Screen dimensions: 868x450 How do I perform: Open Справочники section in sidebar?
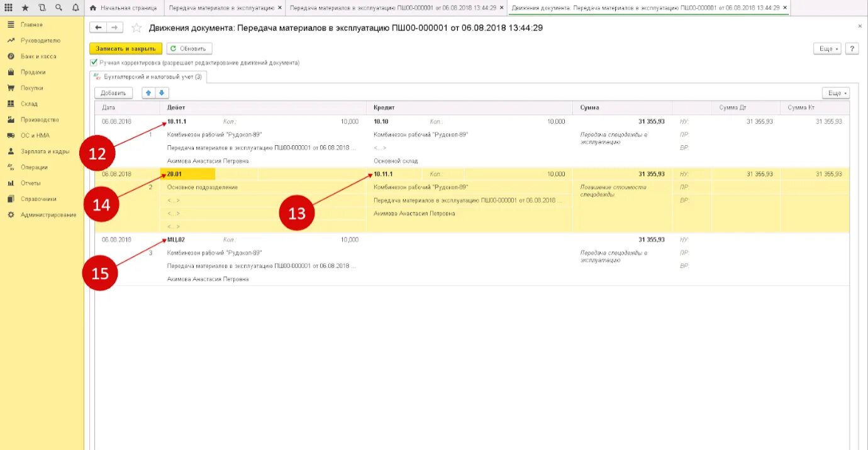pyautogui.click(x=38, y=199)
